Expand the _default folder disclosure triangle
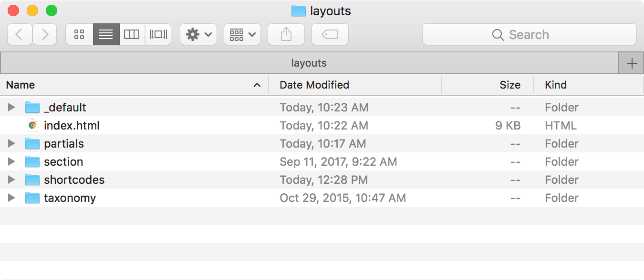This screenshot has height=280, width=644. (x=11, y=108)
